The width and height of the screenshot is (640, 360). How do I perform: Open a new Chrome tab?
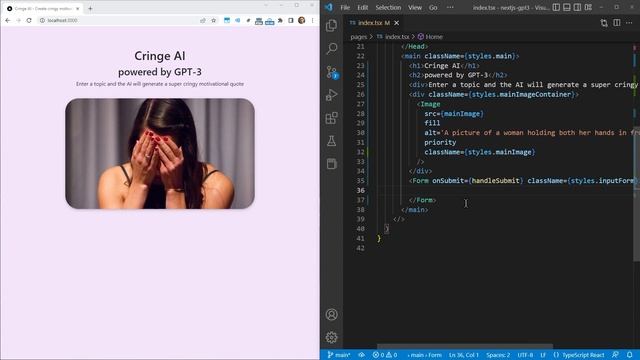90,8
